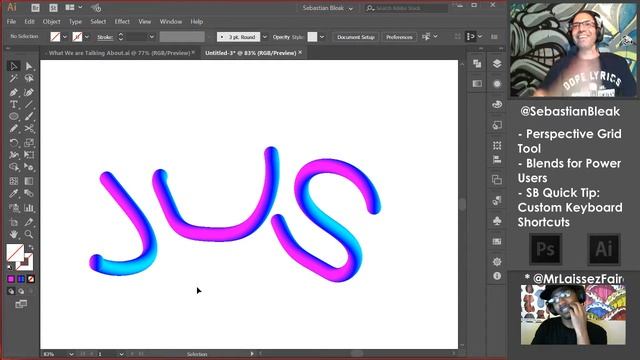The height and width of the screenshot is (360, 640).
Task: Click the Search Adobe Stock field
Action: 407,8
